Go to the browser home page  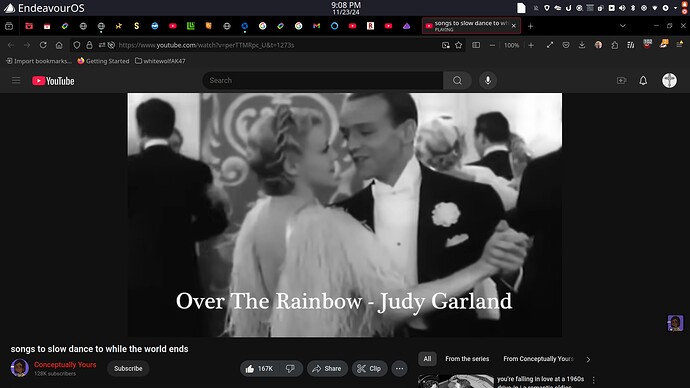coord(59,45)
